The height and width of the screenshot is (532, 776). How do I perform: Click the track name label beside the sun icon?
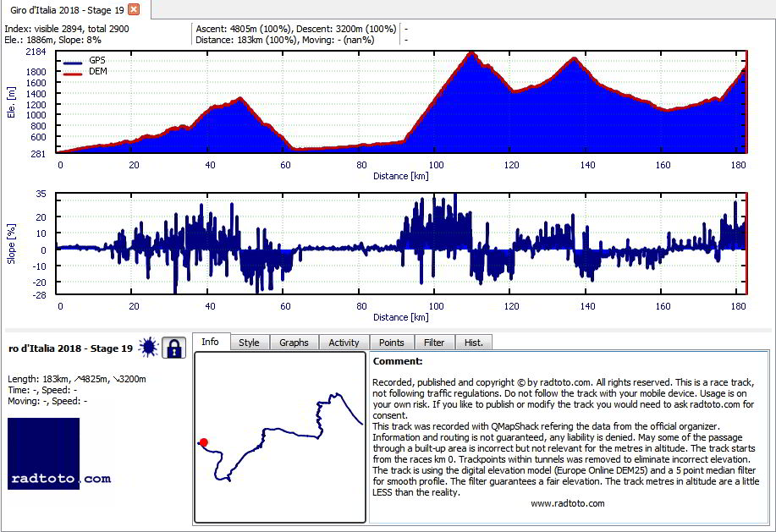[x=71, y=348]
